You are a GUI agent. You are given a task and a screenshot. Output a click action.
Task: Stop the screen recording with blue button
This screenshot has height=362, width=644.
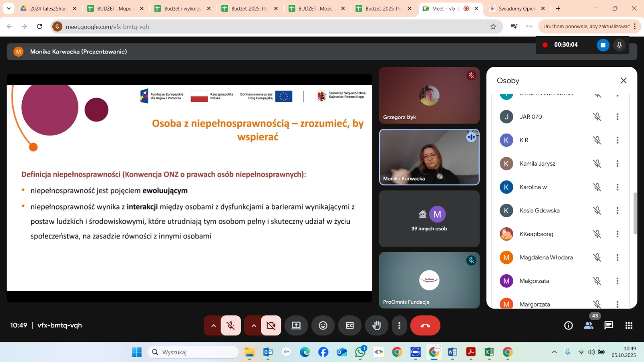603,45
